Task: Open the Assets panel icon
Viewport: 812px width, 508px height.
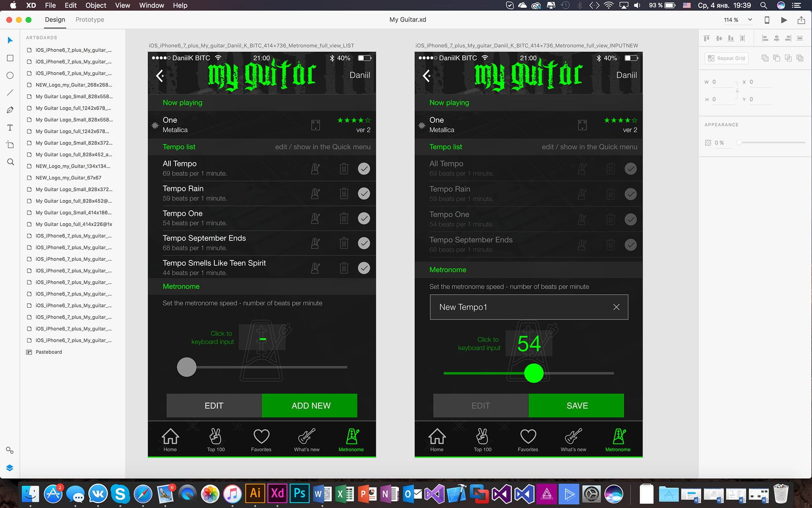Action: coord(10,450)
